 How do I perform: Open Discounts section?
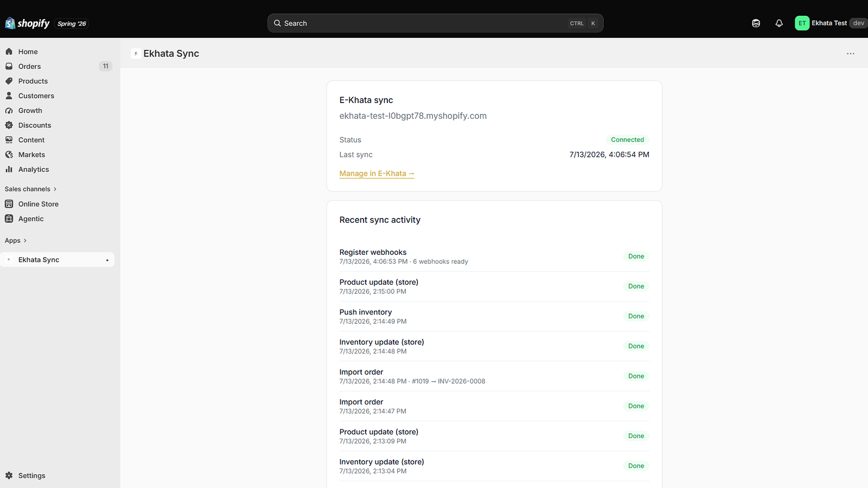[x=35, y=125]
